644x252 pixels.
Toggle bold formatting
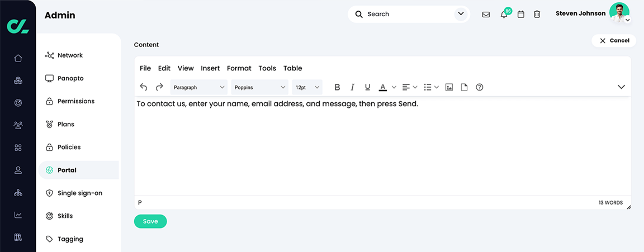pyautogui.click(x=337, y=87)
